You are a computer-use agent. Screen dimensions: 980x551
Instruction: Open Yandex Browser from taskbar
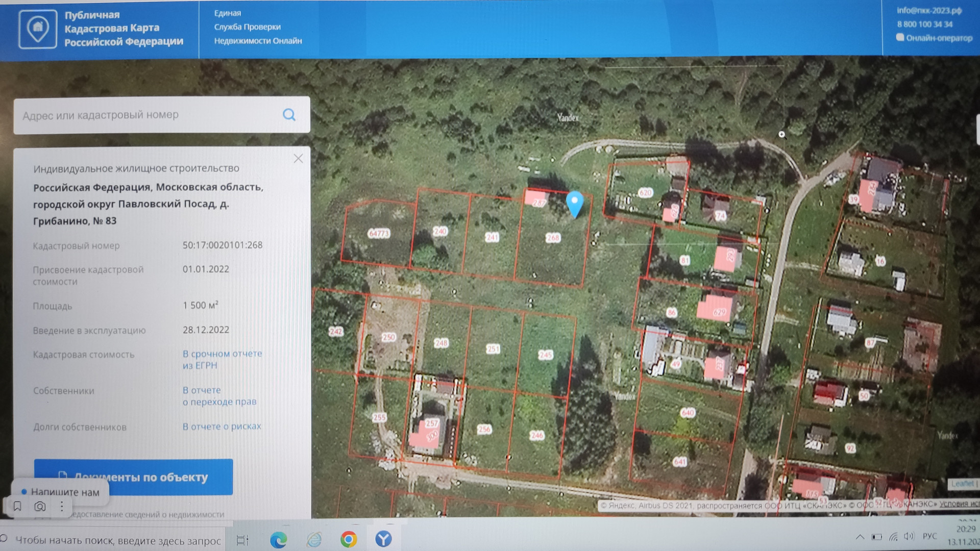[383, 539]
